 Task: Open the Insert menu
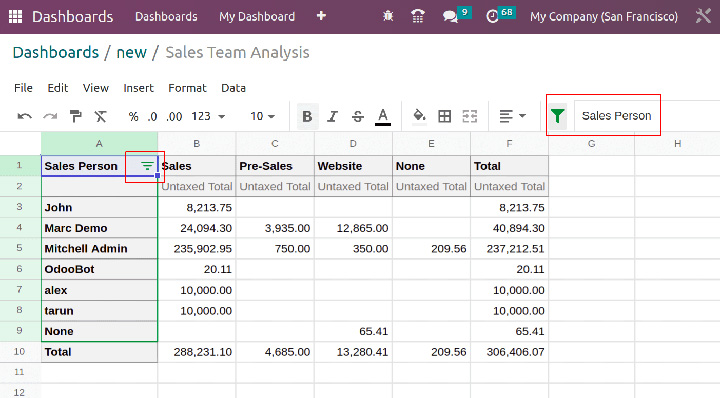point(138,88)
